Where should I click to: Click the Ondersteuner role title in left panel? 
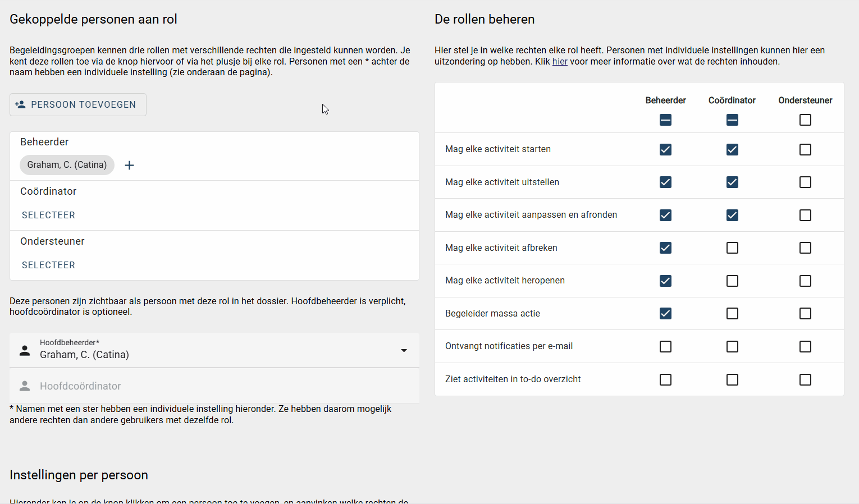coord(52,241)
